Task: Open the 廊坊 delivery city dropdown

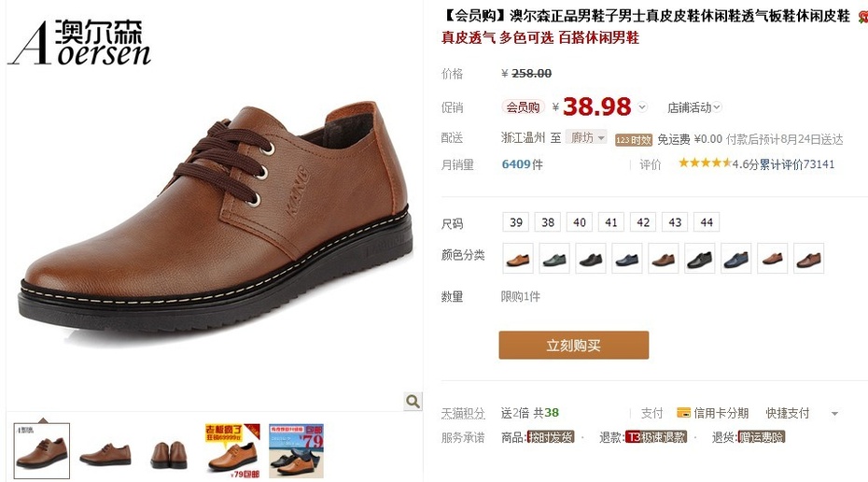Action: (586, 137)
